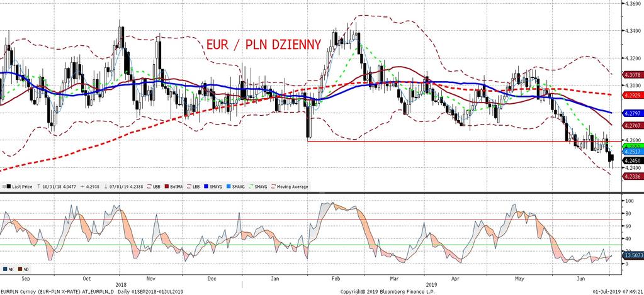Click the LBB legend entry
Viewport: 644px width, 295px height.
(x=193, y=187)
